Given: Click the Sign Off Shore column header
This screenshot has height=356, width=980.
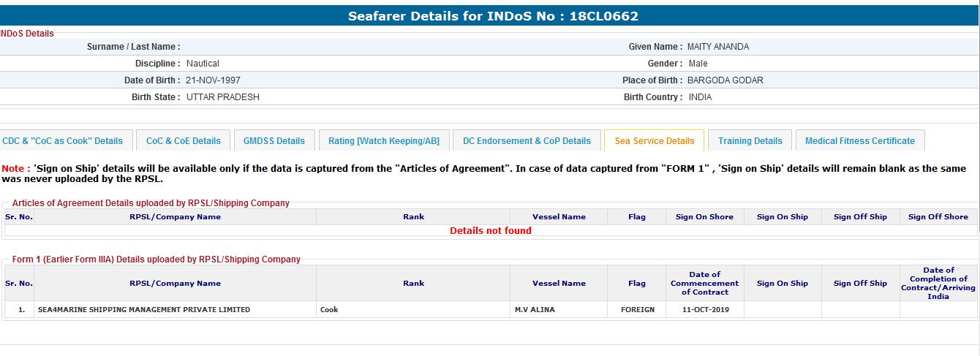Looking at the screenshot, I should [938, 217].
